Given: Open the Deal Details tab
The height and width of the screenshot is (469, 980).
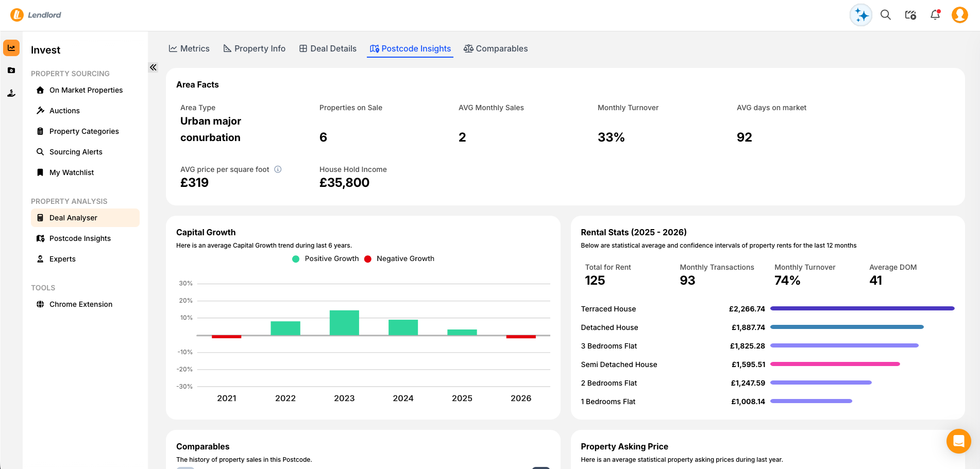Looking at the screenshot, I should point(328,49).
